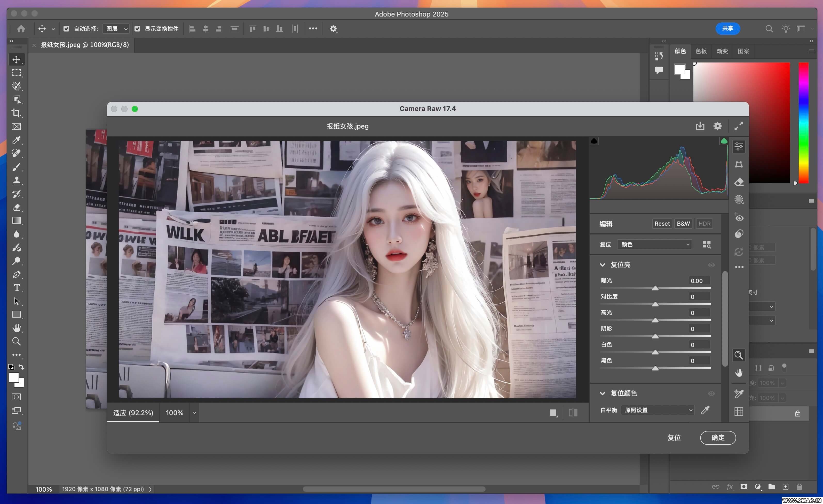
Task: Toggle Camera Raw grid overlay icon
Action: (739, 412)
